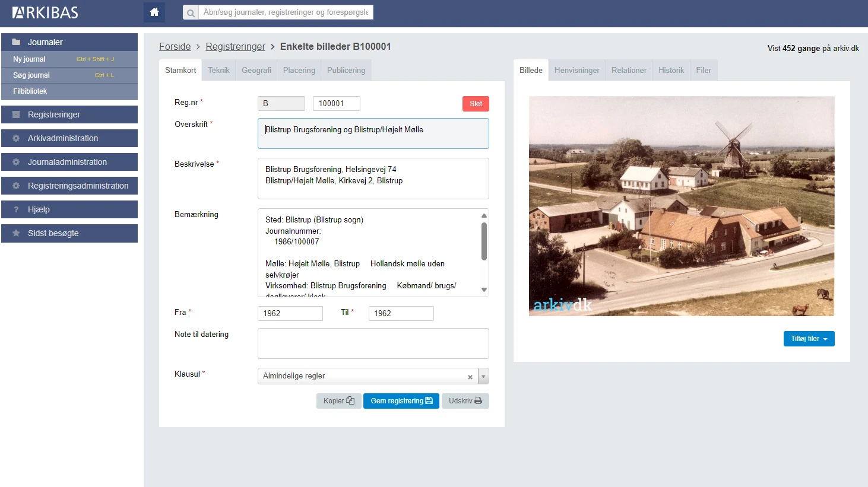Screen dimensions: 868x487
Task: Clear the Klausul selection with x icon
Action: point(470,377)
